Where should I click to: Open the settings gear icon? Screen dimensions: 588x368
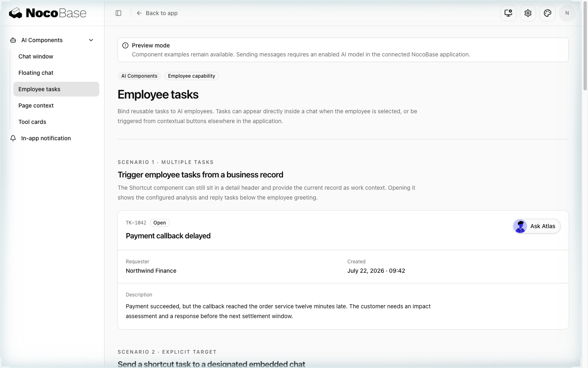pyautogui.click(x=528, y=13)
